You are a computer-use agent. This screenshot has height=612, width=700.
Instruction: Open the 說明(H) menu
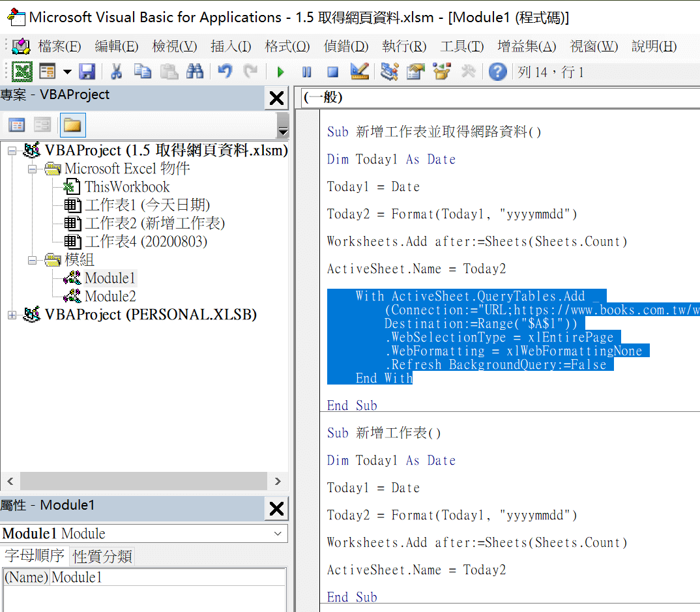click(x=654, y=46)
